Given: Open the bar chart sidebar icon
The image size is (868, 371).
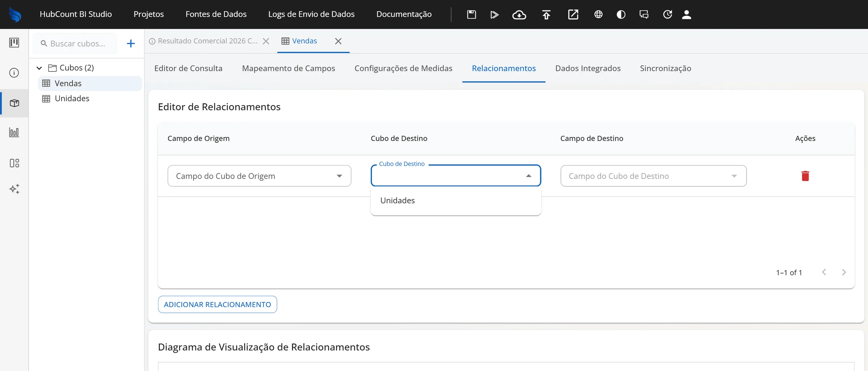Looking at the screenshot, I should coord(14,132).
